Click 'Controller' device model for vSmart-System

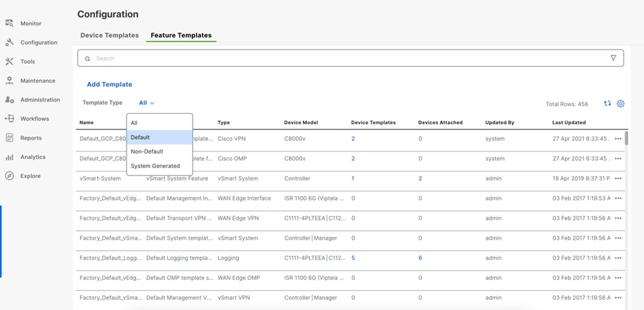pos(297,178)
